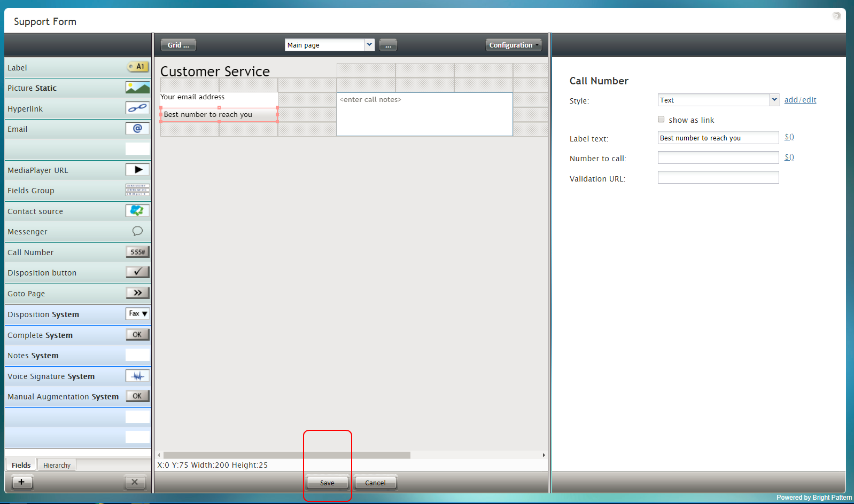Move the horizontal canvas scrollbar thumb
The image size is (854, 504).
(x=287, y=455)
